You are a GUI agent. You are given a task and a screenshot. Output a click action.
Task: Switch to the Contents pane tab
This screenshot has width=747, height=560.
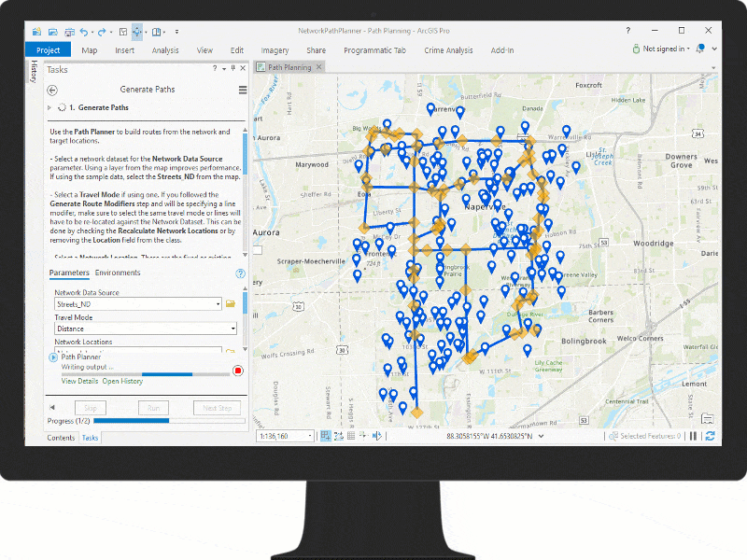(x=61, y=438)
